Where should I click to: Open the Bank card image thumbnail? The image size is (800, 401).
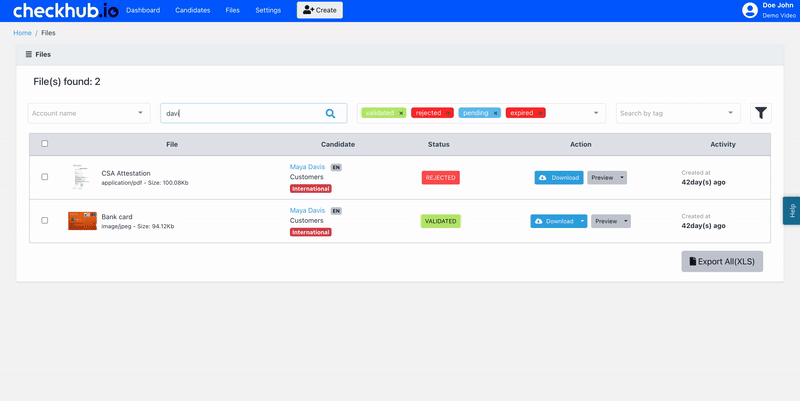click(82, 221)
